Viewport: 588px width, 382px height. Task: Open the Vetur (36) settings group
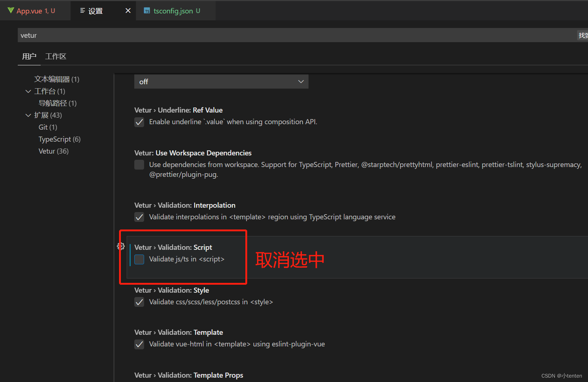[53, 151]
